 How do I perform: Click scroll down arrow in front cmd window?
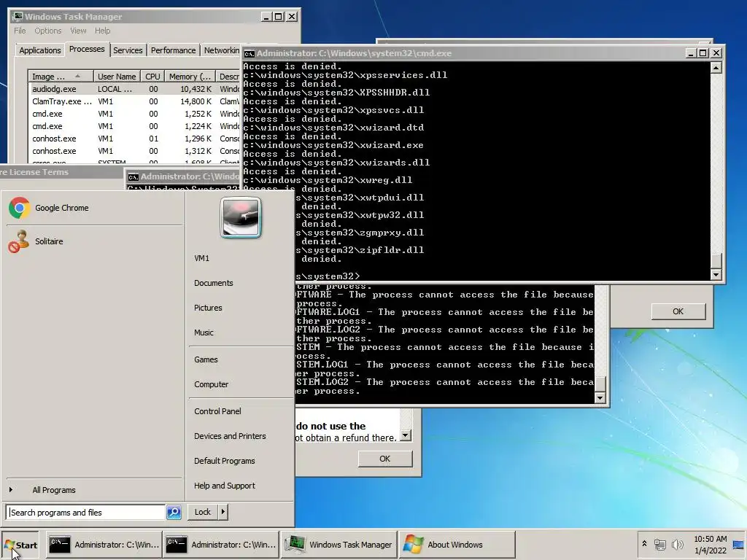(716, 275)
